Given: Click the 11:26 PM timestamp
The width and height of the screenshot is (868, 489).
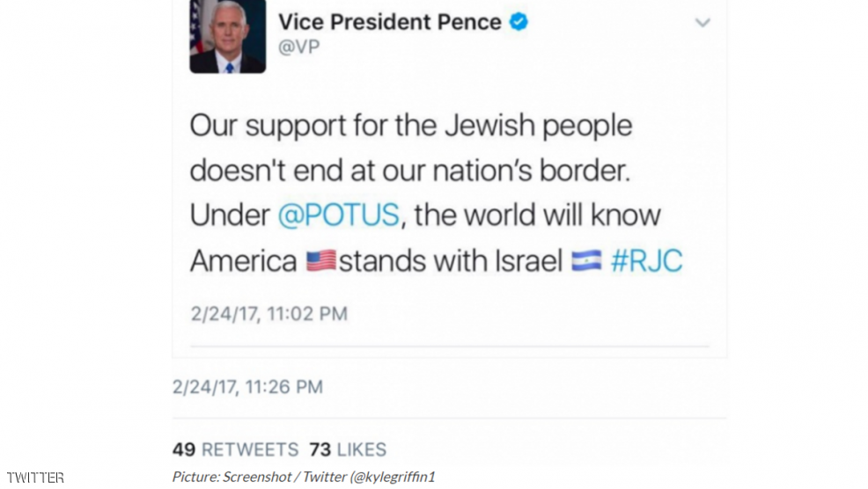Looking at the screenshot, I should click(x=247, y=387).
